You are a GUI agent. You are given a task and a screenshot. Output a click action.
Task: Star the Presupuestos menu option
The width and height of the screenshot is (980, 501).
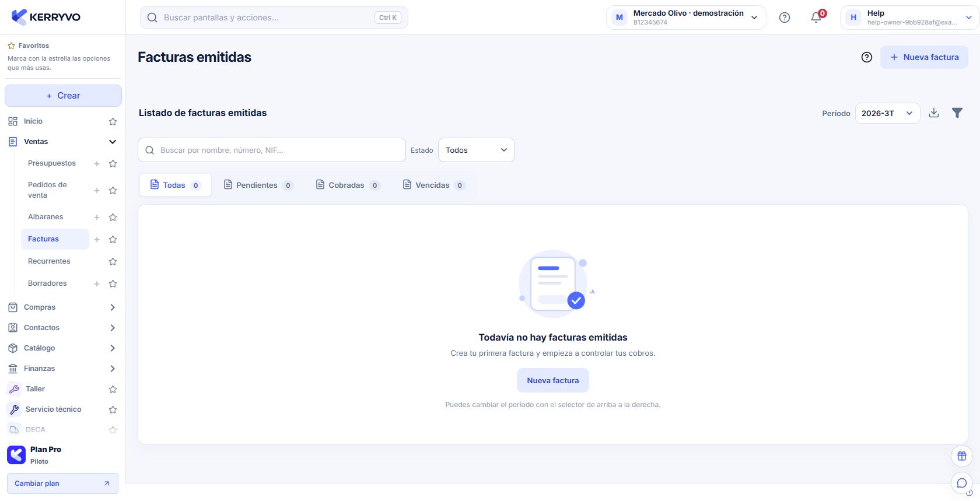(x=113, y=164)
